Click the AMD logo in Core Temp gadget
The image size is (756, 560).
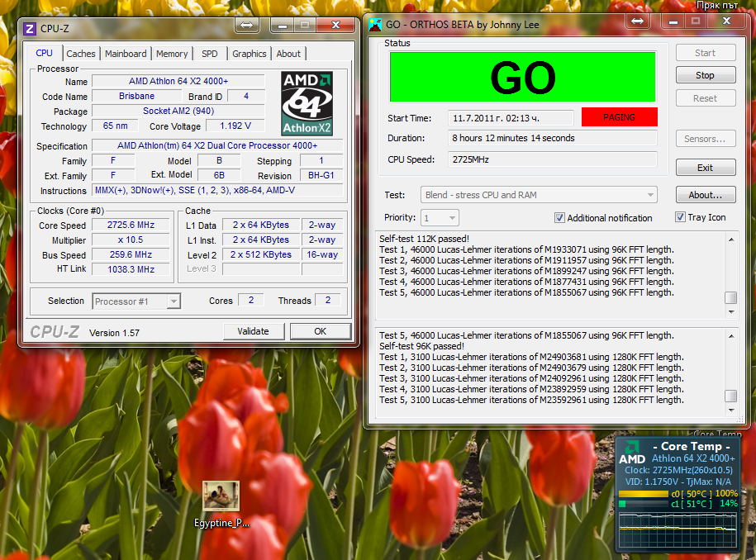632,458
